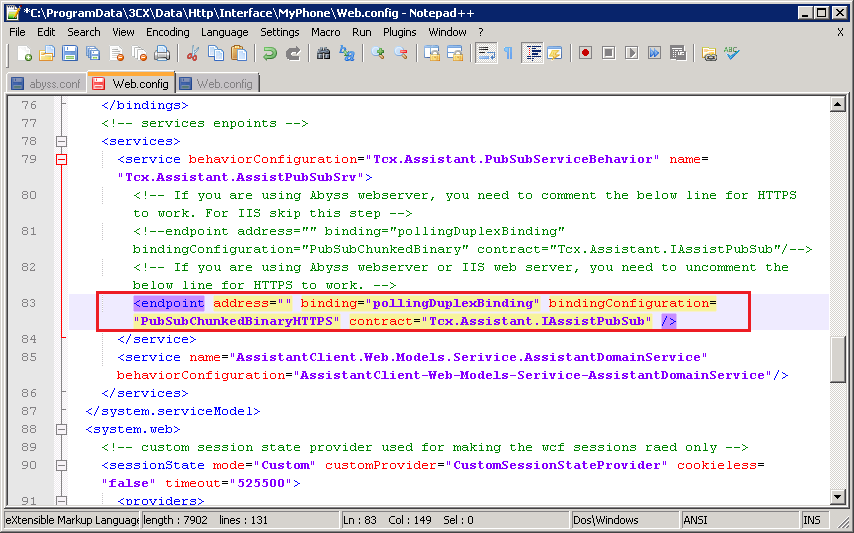Start macro recording with the red dot
Viewport: 854px width, 533px height.
coord(585,53)
